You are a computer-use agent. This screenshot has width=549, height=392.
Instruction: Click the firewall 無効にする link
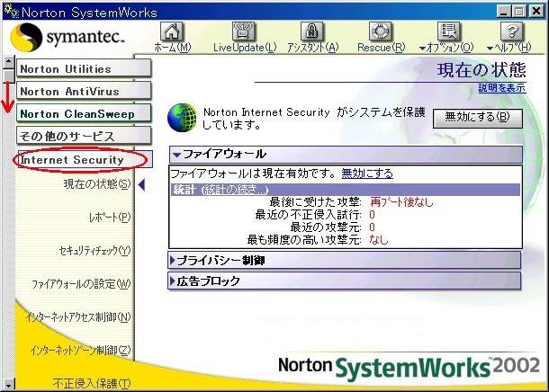367,174
